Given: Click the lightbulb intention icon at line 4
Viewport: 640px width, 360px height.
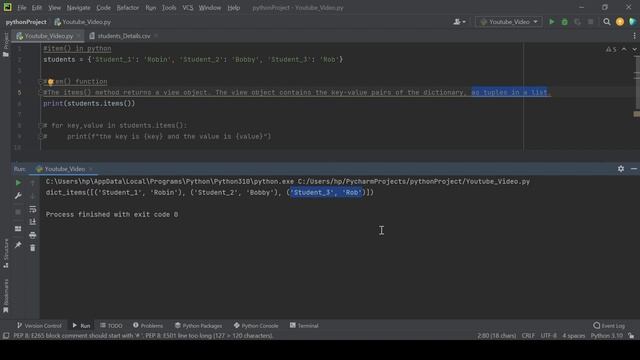Looking at the screenshot, I should [51, 82].
